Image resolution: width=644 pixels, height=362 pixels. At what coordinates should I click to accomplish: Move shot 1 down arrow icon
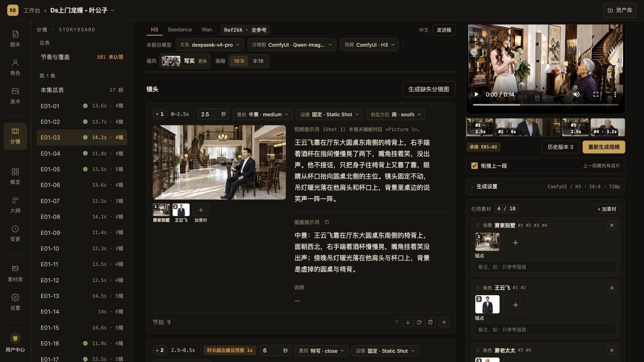click(408, 322)
